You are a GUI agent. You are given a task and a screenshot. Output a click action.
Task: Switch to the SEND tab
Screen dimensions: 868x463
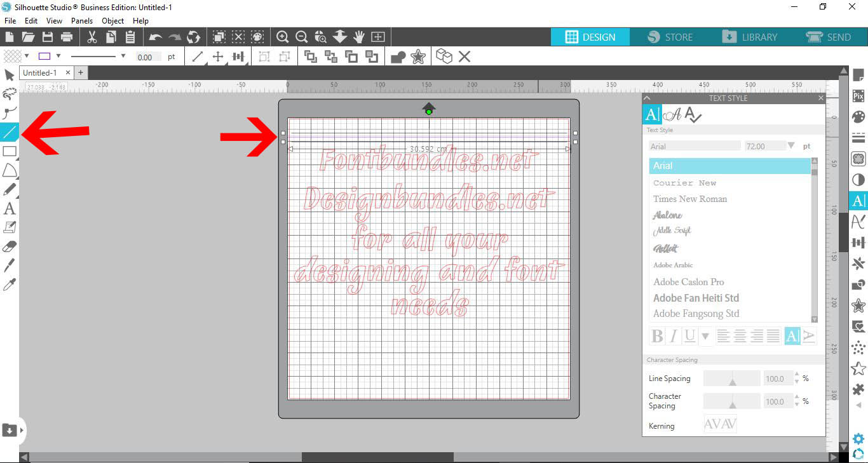pyautogui.click(x=829, y=37)
